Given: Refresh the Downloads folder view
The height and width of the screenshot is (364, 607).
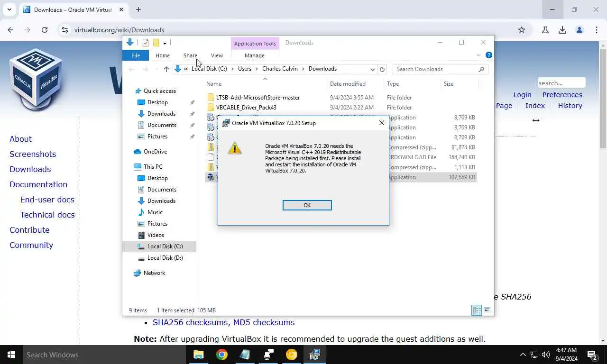Looking at the screenshot, I should click(x=382, y=69).
